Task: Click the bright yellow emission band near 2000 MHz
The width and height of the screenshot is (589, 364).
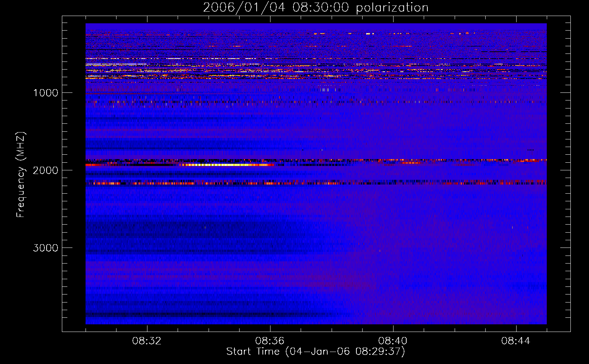Action: click(x=228, y=165)
